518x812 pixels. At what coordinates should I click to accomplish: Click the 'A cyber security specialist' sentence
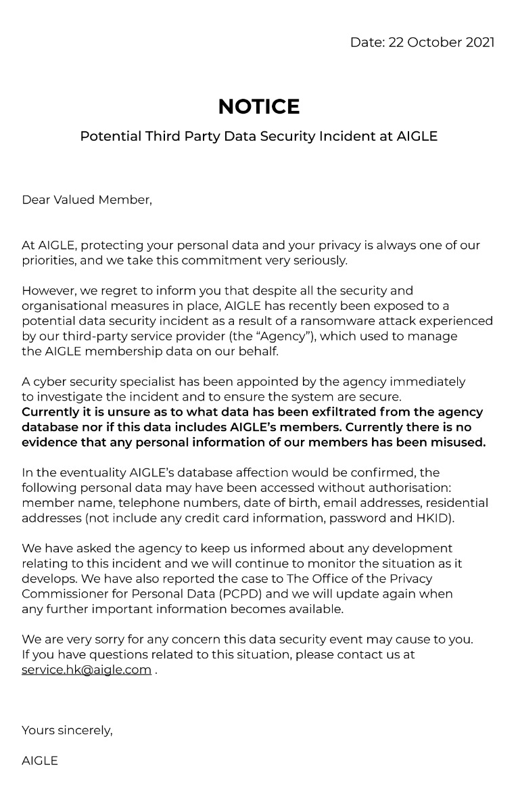click(x=243, y=390)
